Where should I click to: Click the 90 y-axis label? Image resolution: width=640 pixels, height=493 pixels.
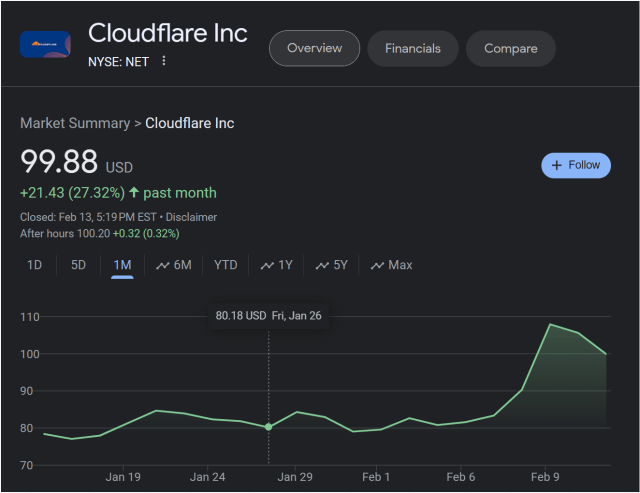(x=27, y=391)
